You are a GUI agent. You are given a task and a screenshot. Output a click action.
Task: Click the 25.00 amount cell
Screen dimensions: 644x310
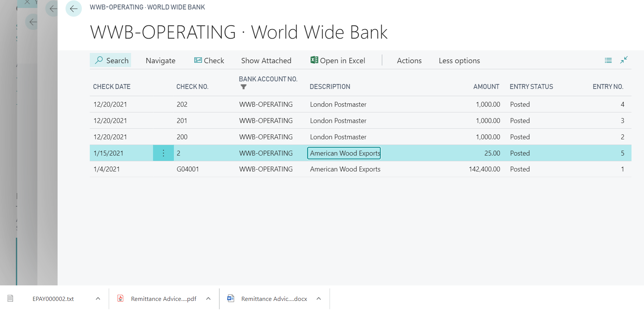(492, 153)
